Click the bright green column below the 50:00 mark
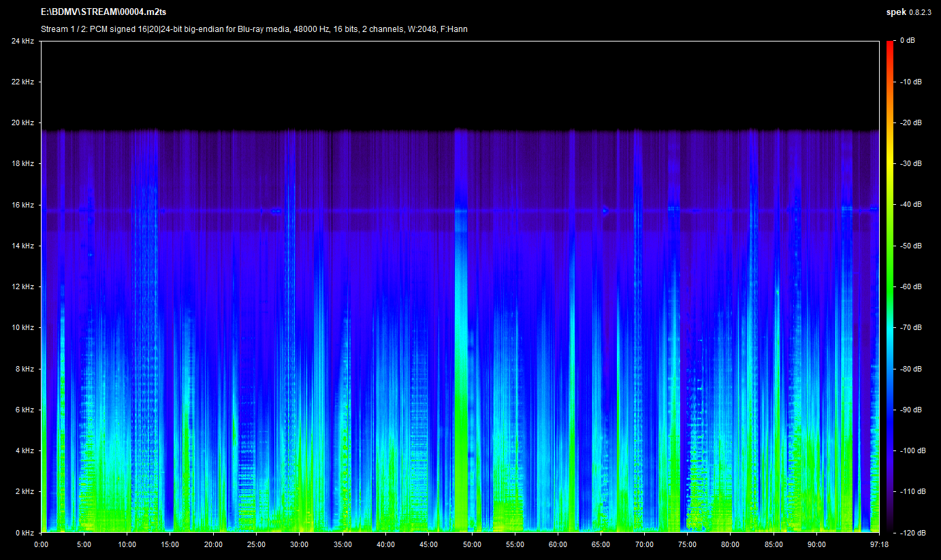 pos(461,463)
